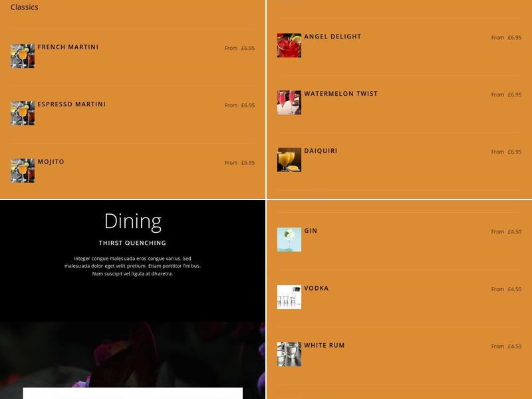Open the Vodka thumbnail image
532x399 pixels.
coord(289,297)
